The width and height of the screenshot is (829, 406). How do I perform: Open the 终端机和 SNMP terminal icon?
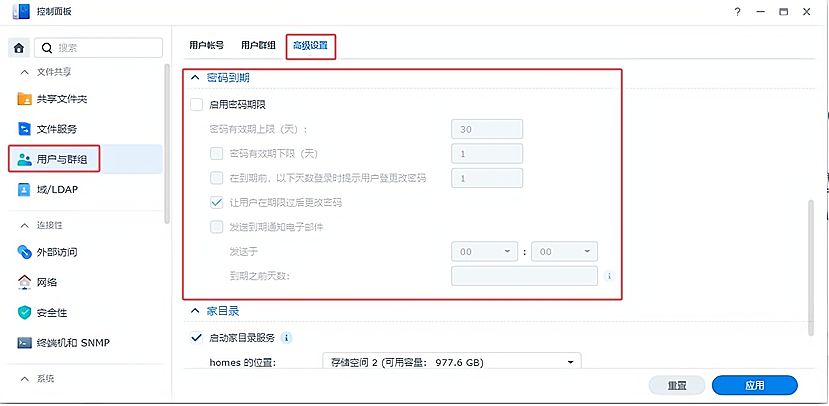coord(25,342)
